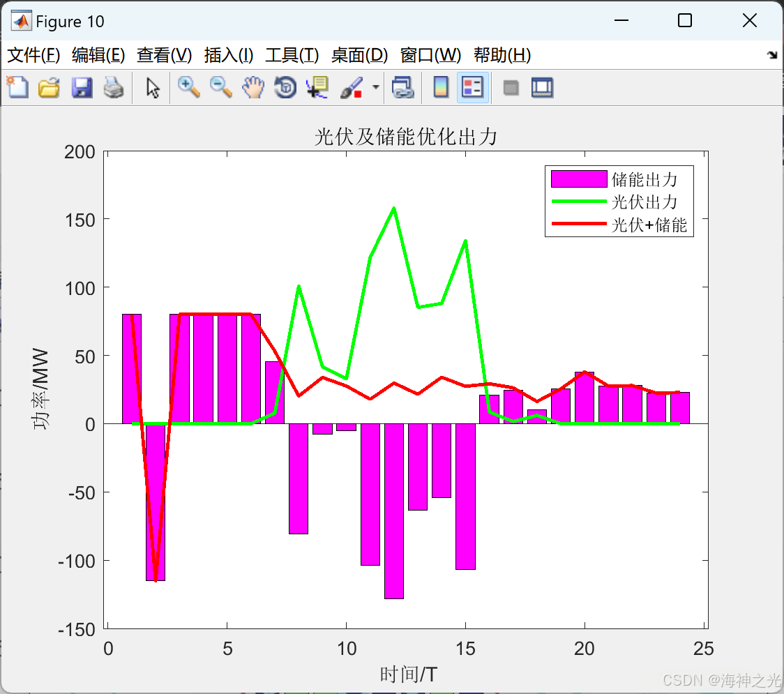784x694 pixels.
Task: Save figure using the floppy disk icon
Action: pos(82,87)
